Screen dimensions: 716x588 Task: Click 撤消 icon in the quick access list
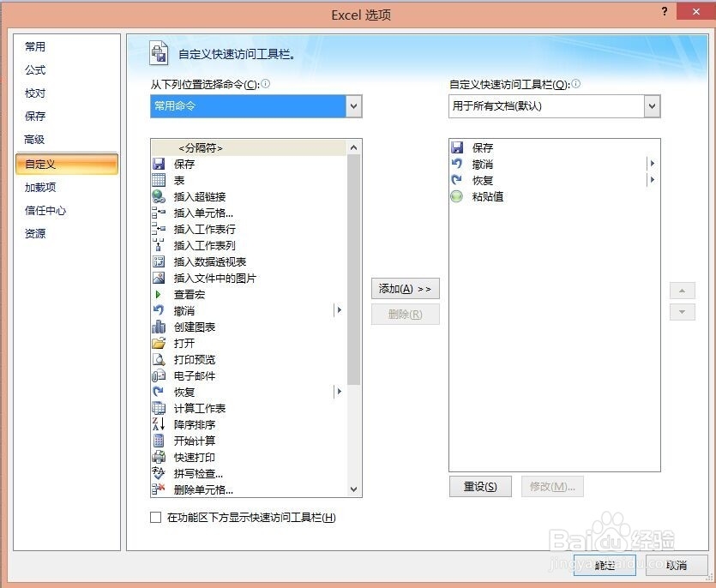pos(457,164)
